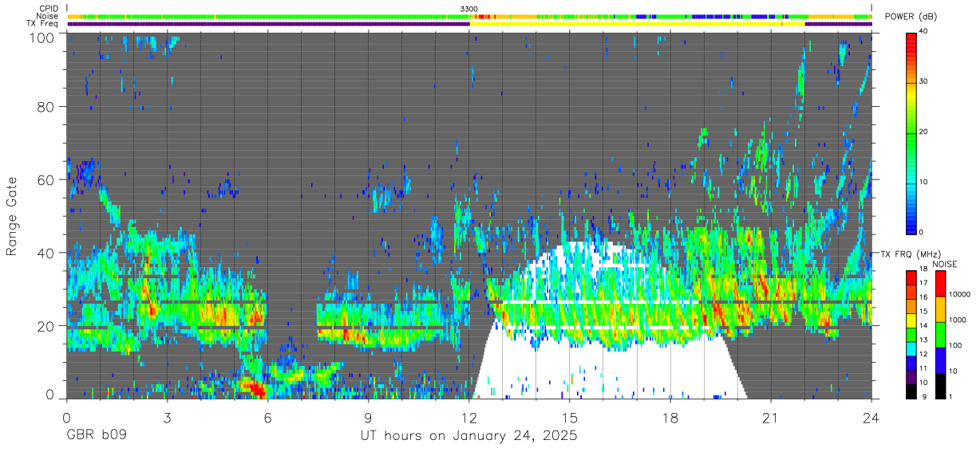
Task: Click x-axis tick label 6
Action: point(267,418)
